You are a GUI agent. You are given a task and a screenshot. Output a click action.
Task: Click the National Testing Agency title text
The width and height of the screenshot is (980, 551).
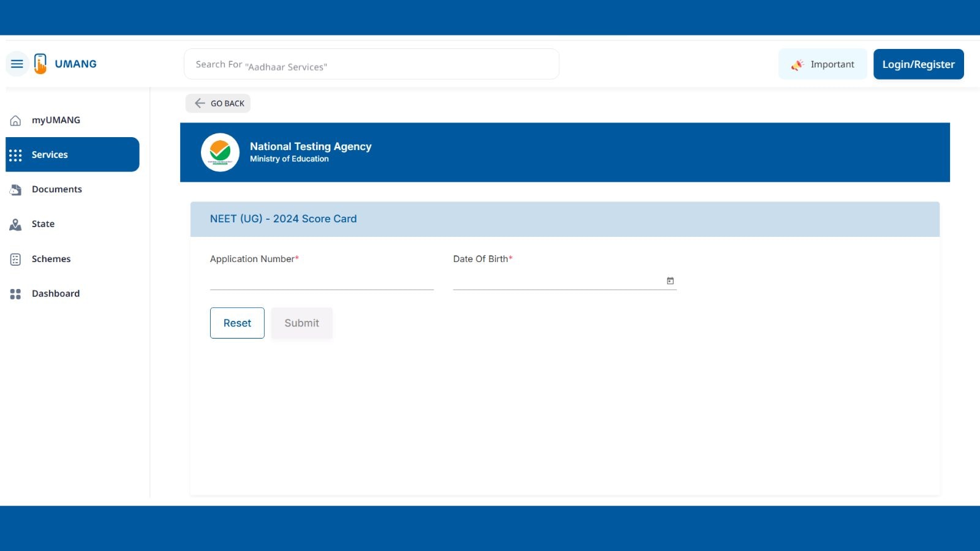311,146
